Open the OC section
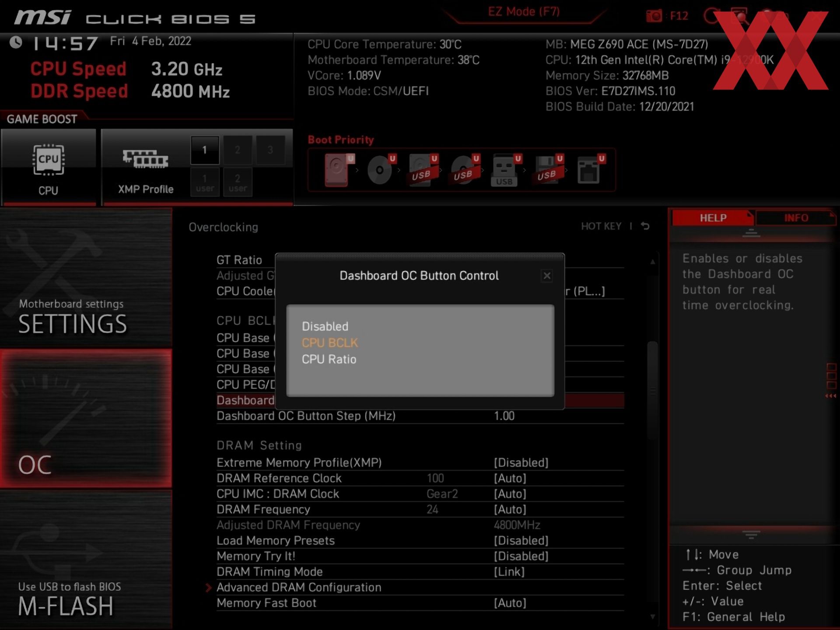The height and width of the screenshot is (630, 840). [x=86, y=419]
